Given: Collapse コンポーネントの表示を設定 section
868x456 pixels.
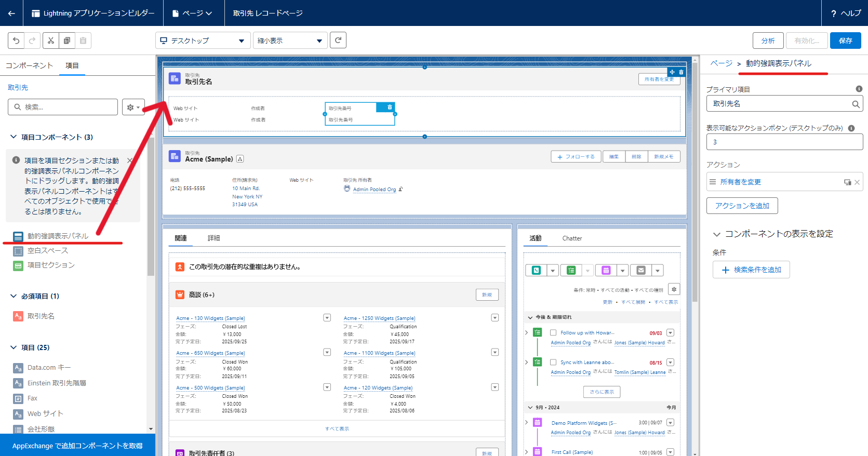Looking at the screenshot, I should [x=717, y=234].
